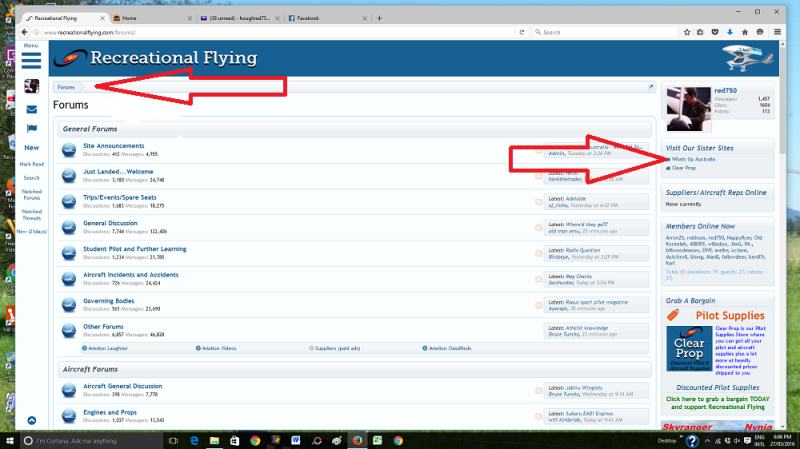Image resolution: width=800 pixels, height=449 pixels.
Task: Click the Firefox search input box
Action: [605, 32]
